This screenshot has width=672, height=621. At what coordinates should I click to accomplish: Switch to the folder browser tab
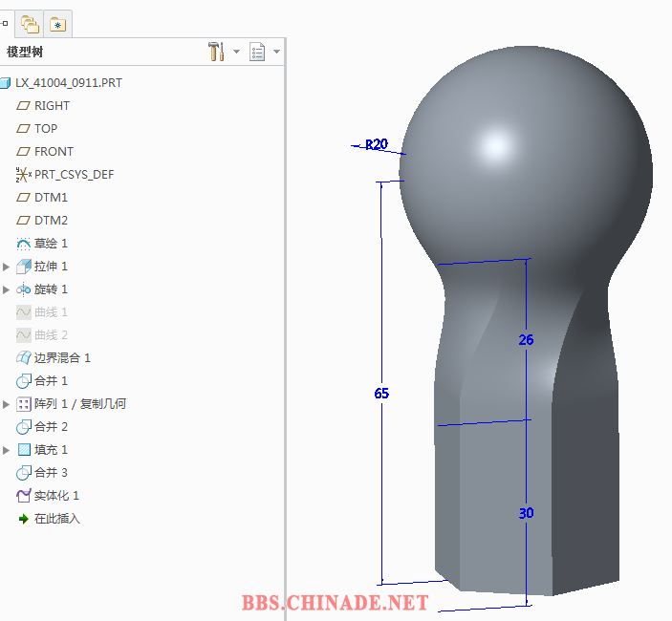point(30,24)
